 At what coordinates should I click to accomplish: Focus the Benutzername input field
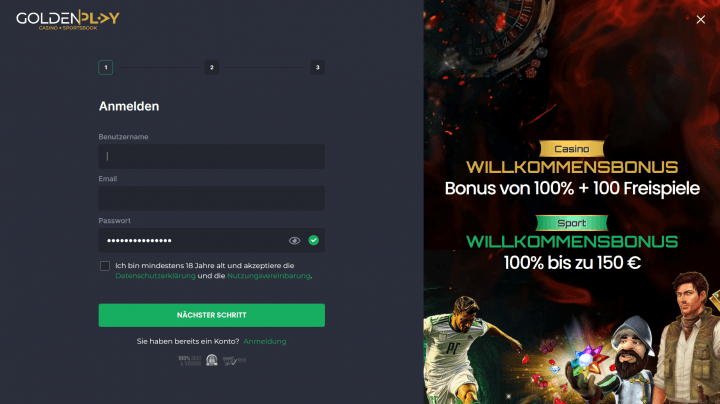(212, 157)
